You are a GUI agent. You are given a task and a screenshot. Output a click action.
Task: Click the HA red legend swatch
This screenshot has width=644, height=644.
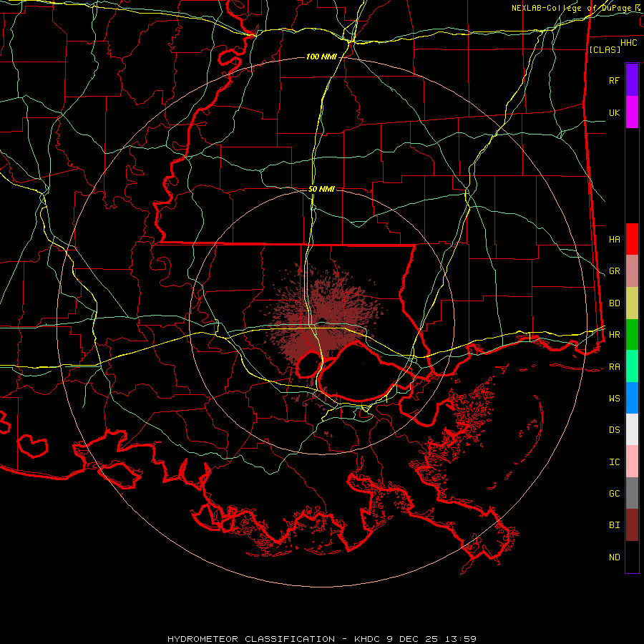pos(632,239)
